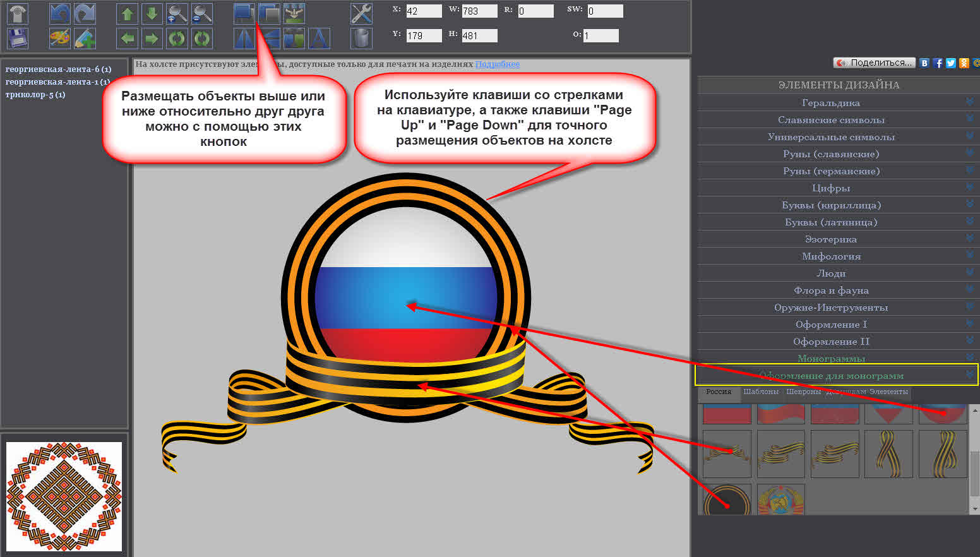Flip object horizontally with mirror triangles icon
Screen dimensions: 980x557
[x=244, y=39]
